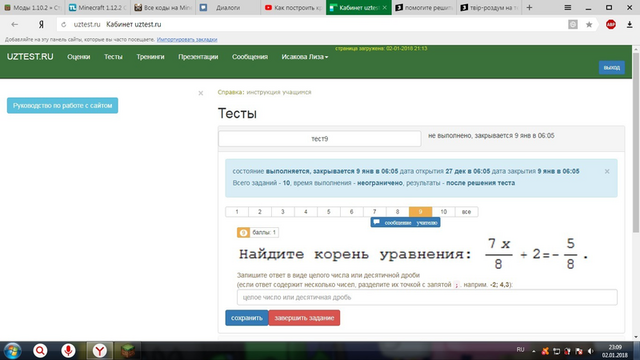Click the protect/reader mode icon in address bar
Image resolution: width=640 pixels, height=360 pixels.
coord(573,24)
